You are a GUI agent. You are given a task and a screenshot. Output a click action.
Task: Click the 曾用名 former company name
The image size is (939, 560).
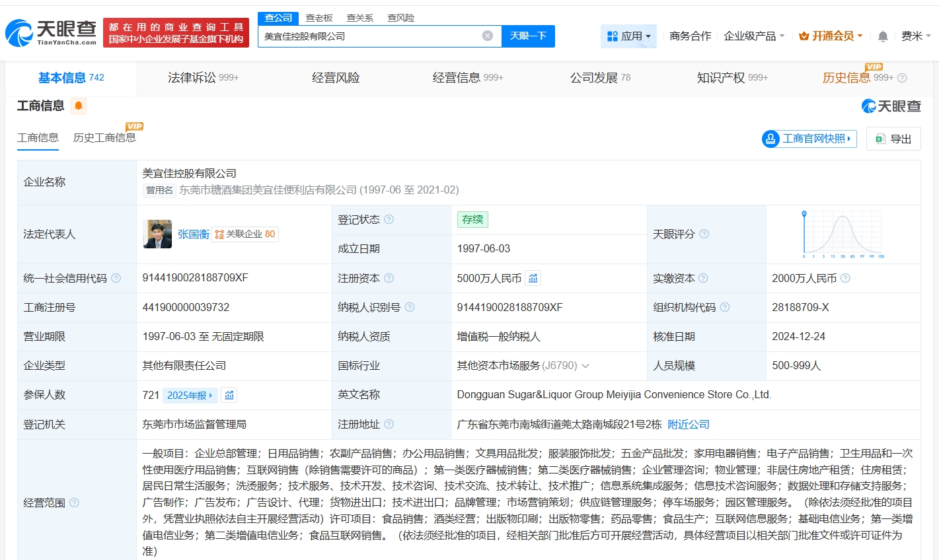tap(319, 190)
